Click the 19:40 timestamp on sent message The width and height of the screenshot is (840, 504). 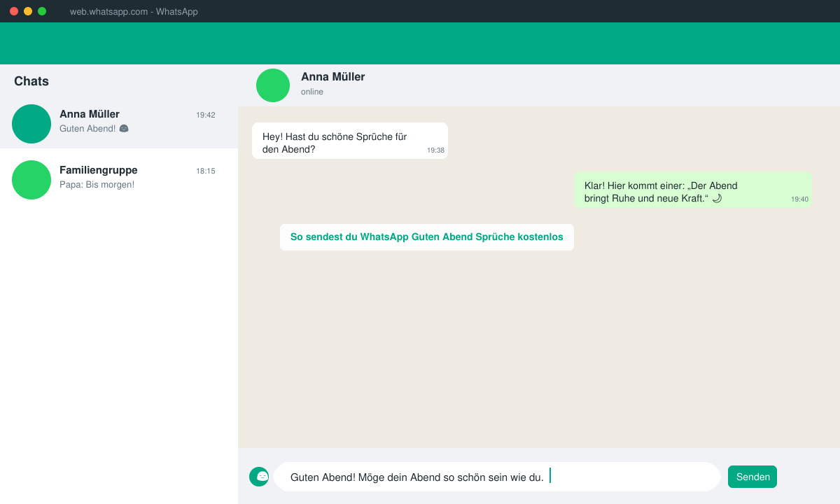pos(800,199)
